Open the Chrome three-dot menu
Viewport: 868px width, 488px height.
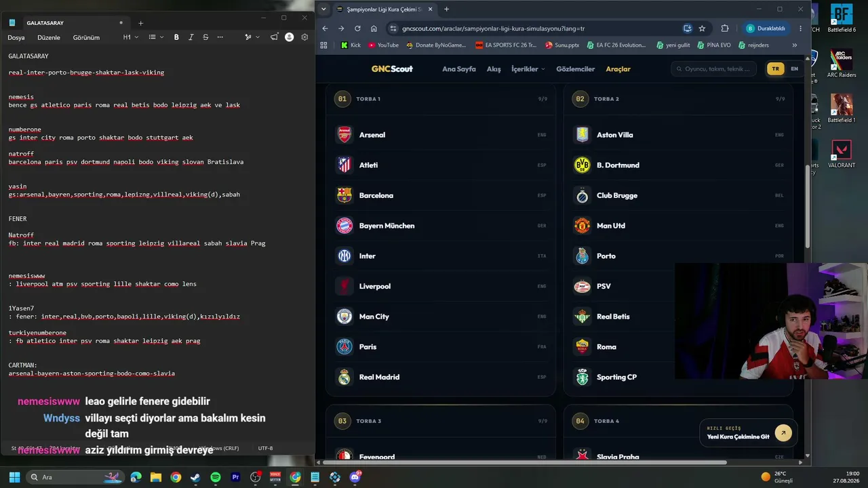click(801, 28)
